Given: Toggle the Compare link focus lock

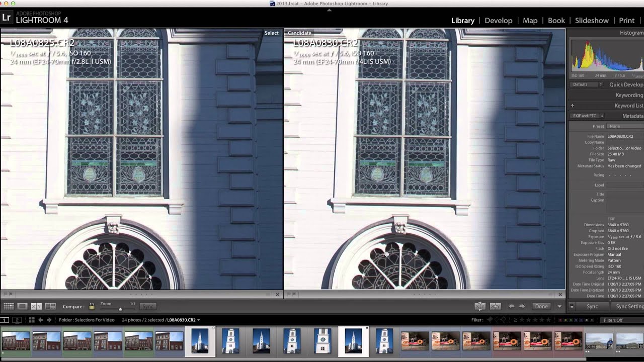Looking at the screenshot, I should point(92,306).
